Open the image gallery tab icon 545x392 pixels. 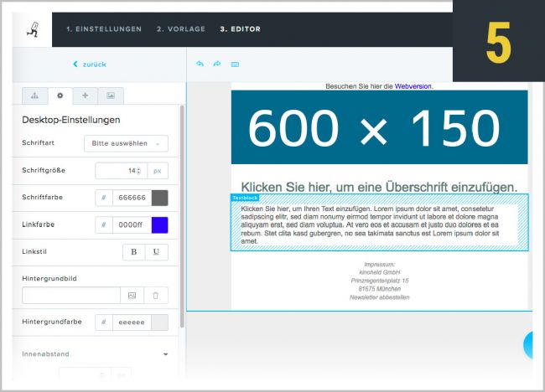pos(111,95)
